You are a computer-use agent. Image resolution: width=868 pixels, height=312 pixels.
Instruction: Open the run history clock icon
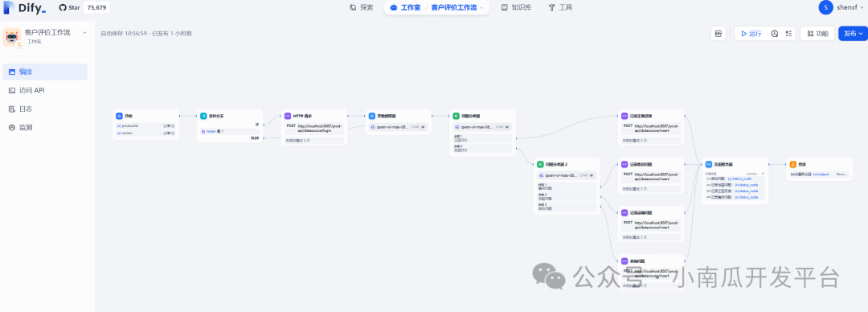pos(775,34)
